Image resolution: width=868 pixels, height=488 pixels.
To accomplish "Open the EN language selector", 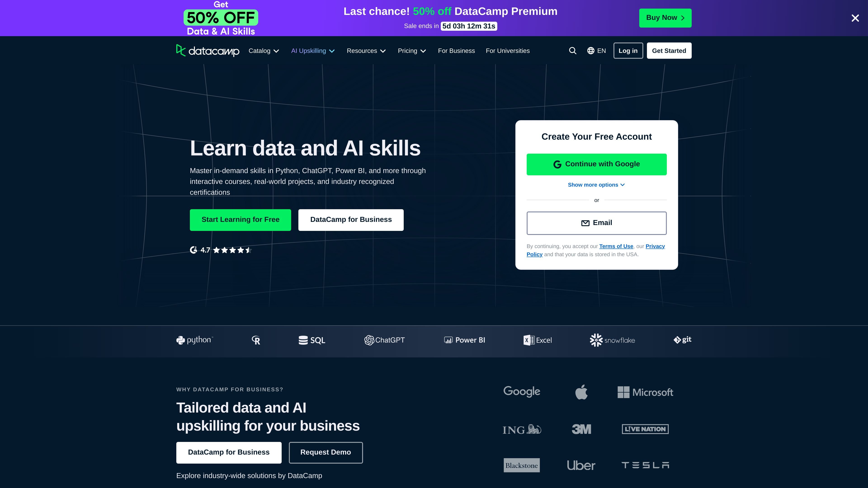I will pyautogui.click(x=597, y=51).
